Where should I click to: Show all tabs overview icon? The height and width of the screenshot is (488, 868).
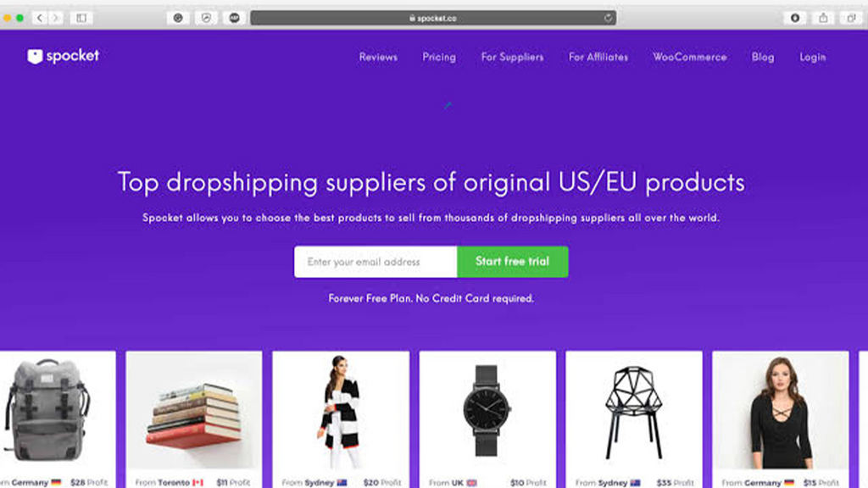coord(851,19)
